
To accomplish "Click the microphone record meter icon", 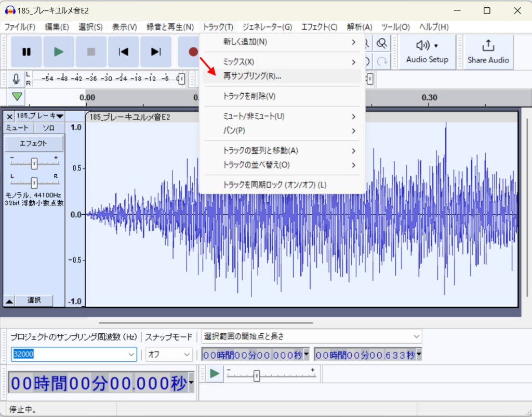I will (16, 79).
